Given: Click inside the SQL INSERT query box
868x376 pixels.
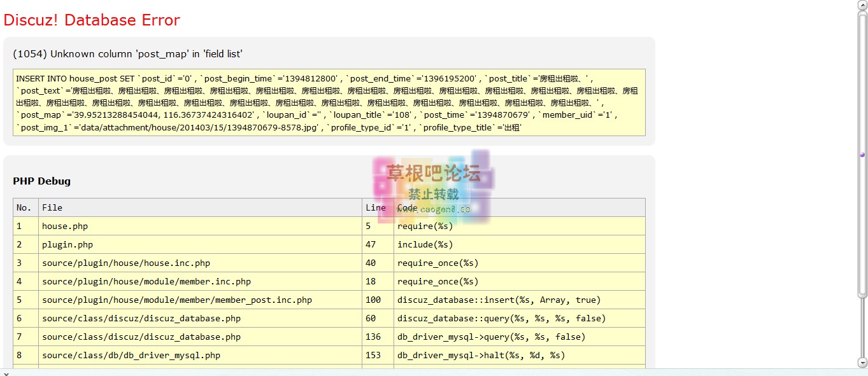Looking at the screenshot, I should 318,102.
